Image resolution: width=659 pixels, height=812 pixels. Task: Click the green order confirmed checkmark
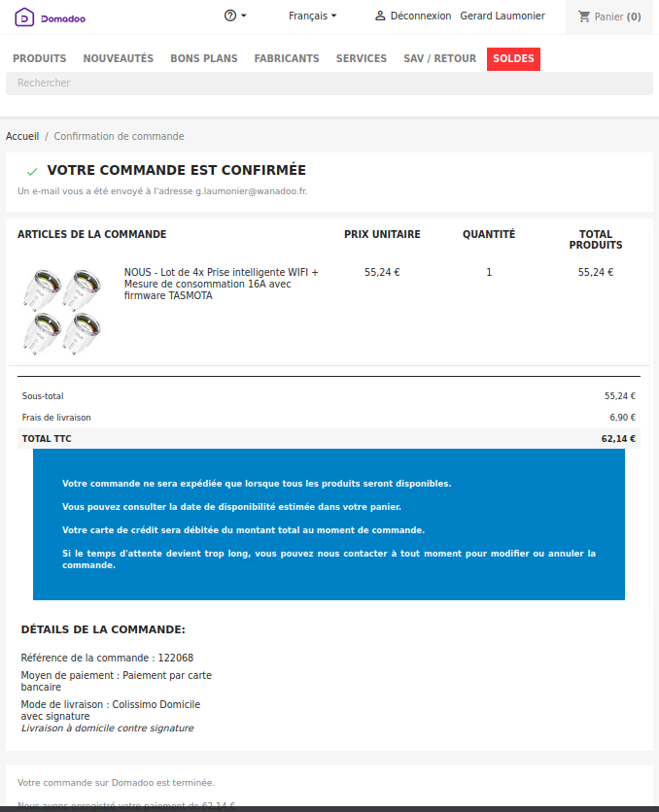32,171
